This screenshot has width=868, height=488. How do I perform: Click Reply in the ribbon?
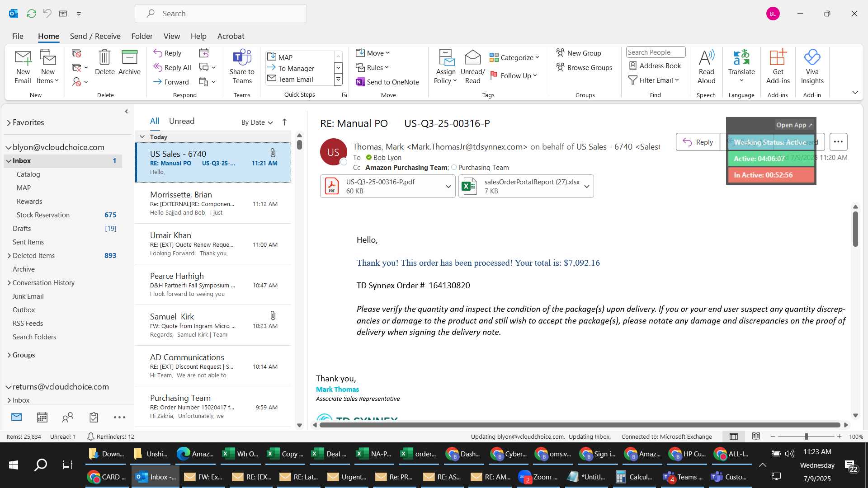pyautogui.click(x=167, y=53)
